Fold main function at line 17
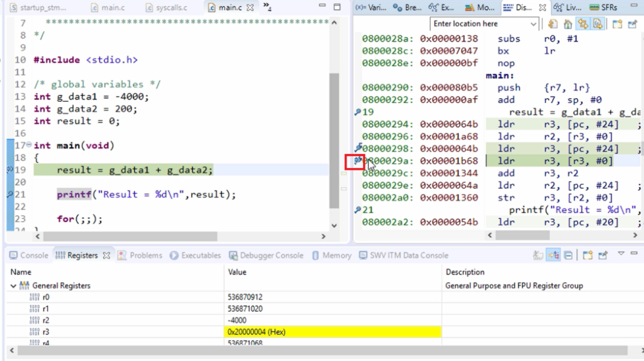The width and height of the screenshot is (644, 361). [x=29, y=144]
